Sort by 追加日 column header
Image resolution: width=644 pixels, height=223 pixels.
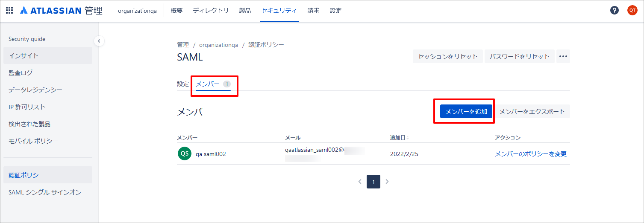400,138
